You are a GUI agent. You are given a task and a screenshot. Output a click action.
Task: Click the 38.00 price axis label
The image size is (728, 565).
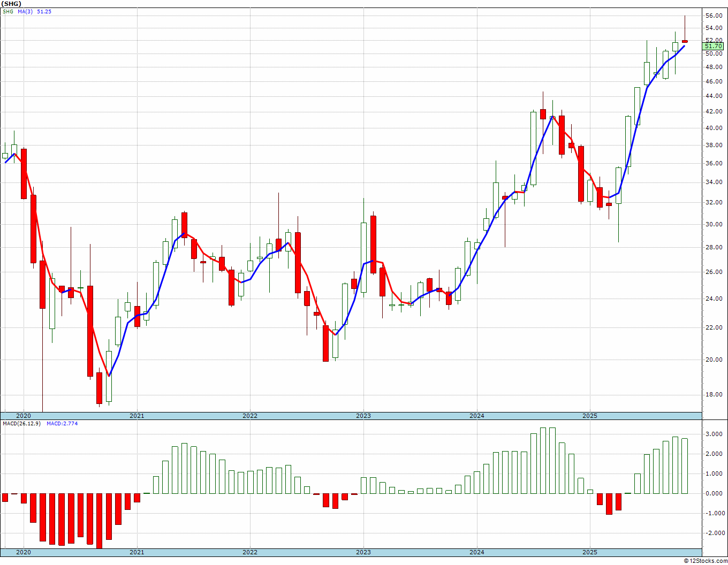pos(713,145)
